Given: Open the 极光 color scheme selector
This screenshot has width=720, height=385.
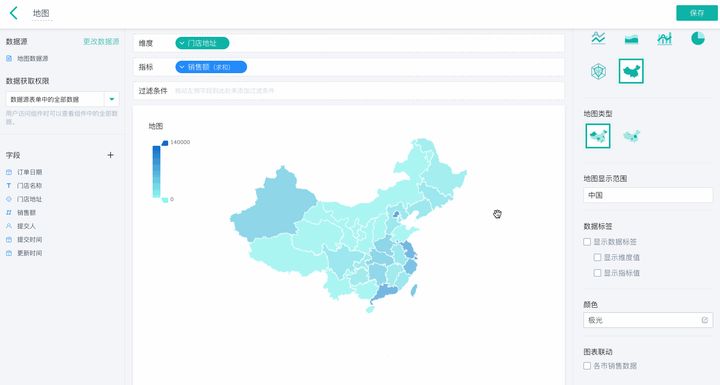Looking at the screenshot, I should tap(648, 320).
